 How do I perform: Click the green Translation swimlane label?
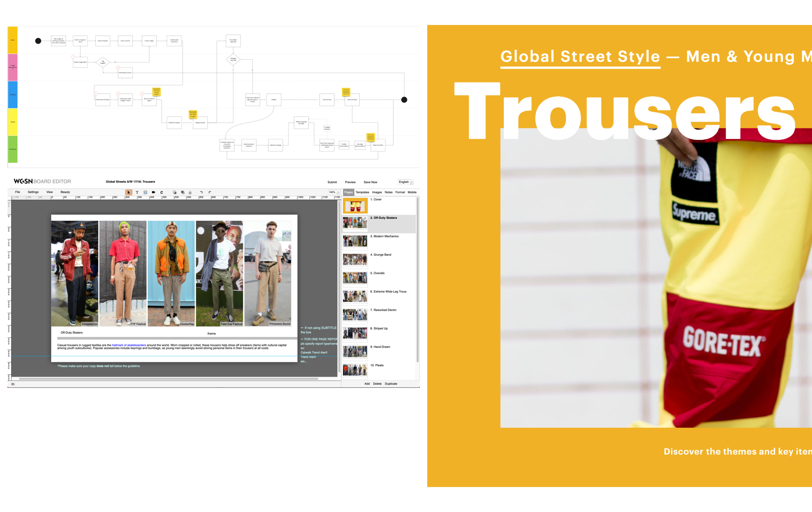13,149
